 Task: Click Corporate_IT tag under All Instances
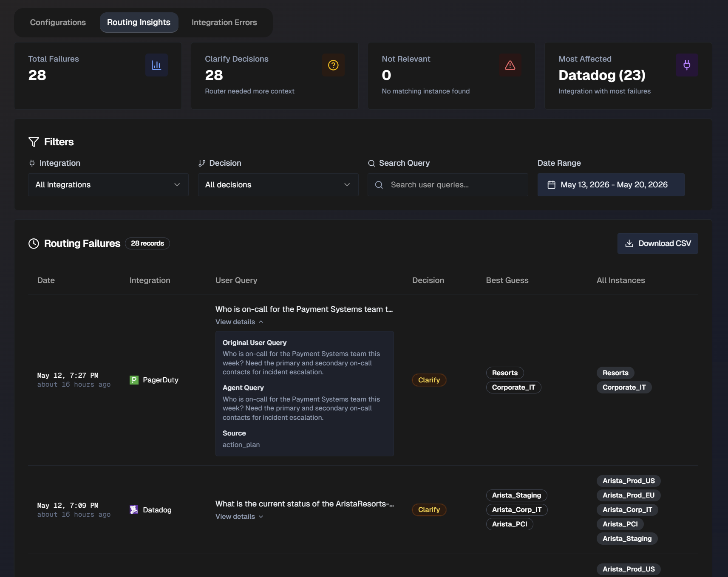pyautogui.click(x=624, y=387)
